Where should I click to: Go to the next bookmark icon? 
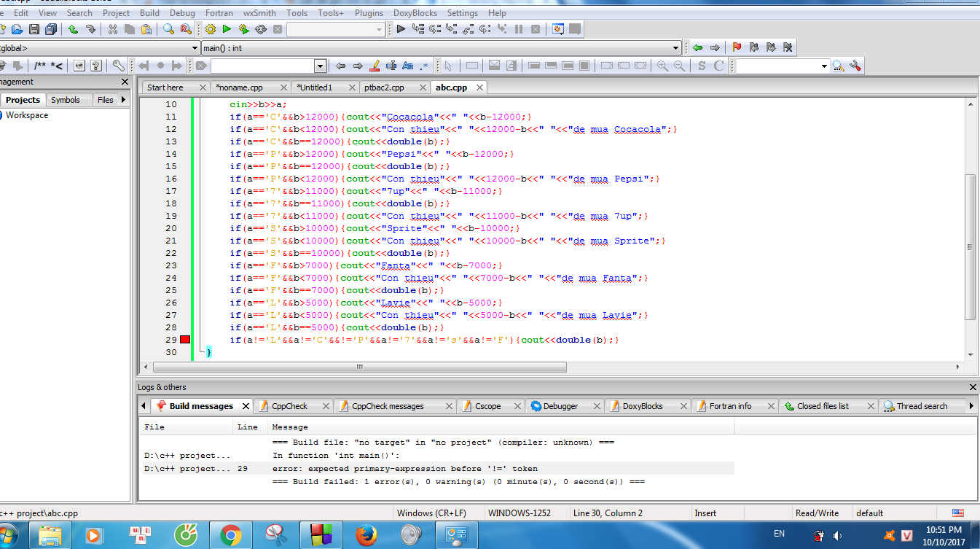770,47
